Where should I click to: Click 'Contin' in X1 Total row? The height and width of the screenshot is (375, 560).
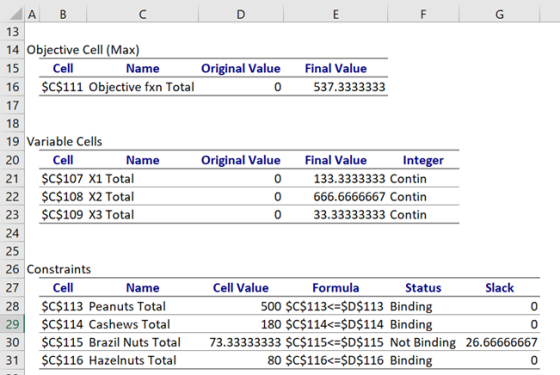(x=408, y=179)
